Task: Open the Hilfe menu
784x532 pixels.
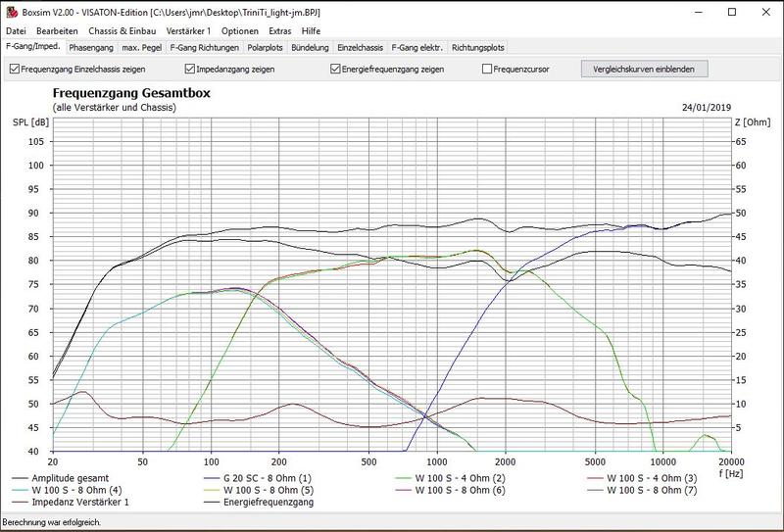Action: pos(312,31)
